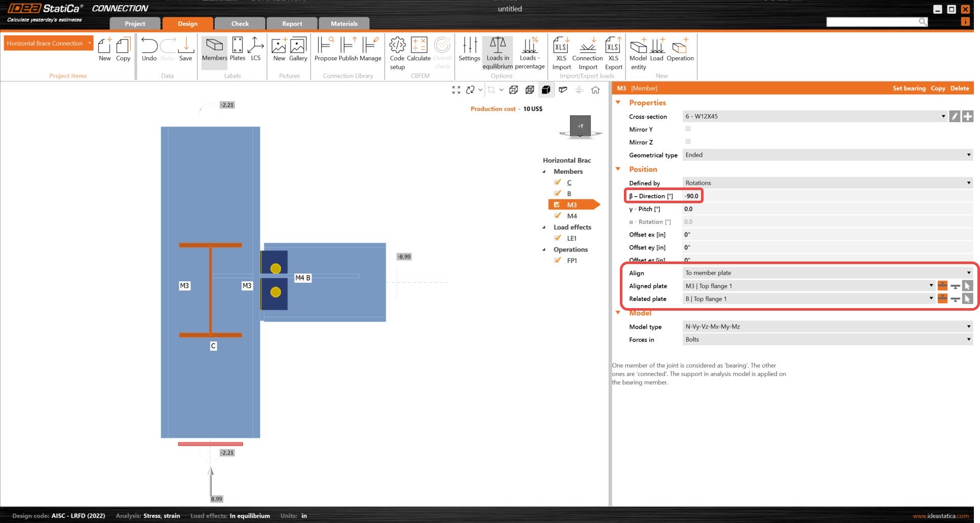Toggle the Mirror Y checkbox
The height and width of the screenshot is (523, 980).
(x=688, y=129)
